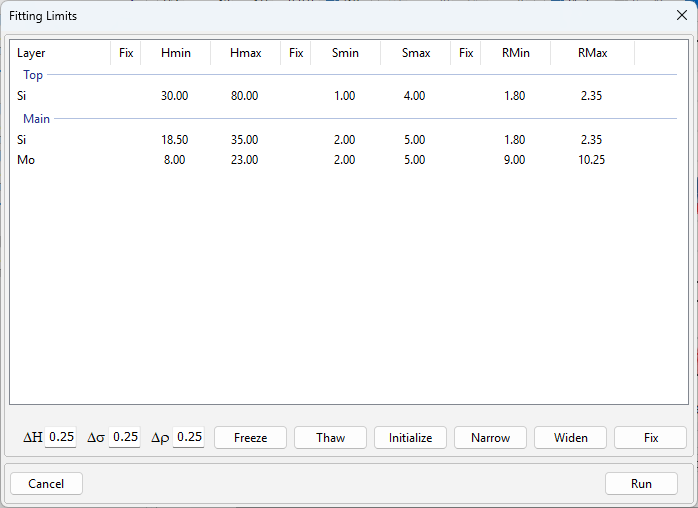698x508 pixels.
Task: Run the fit
Action: pos(641,484)
